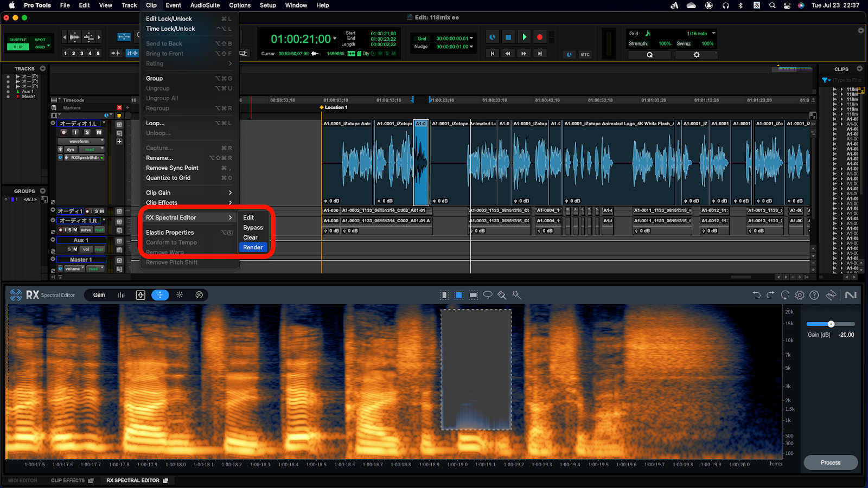
Task: Click the brush selection tool in RX
Action: pyautogui.click(x=502, y=295)
